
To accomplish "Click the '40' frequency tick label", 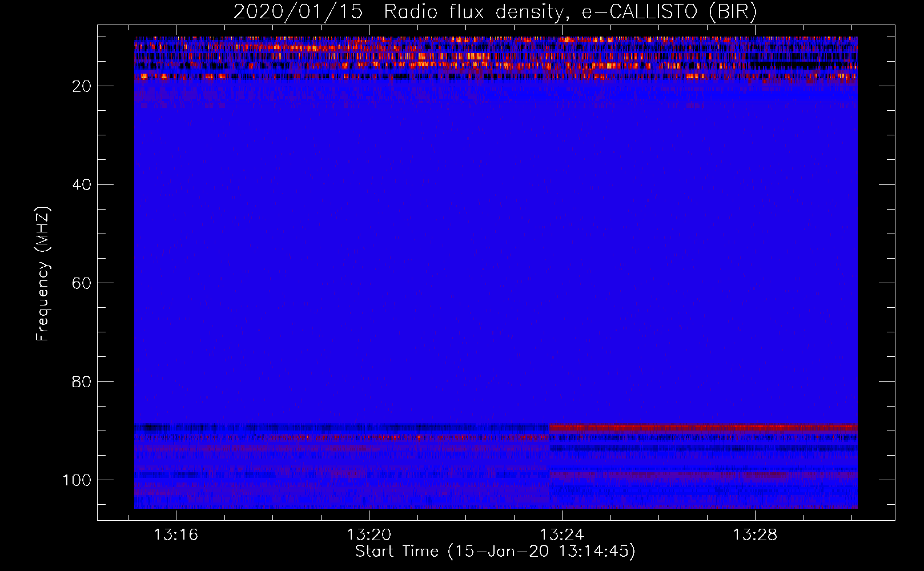I will [82, 185].
